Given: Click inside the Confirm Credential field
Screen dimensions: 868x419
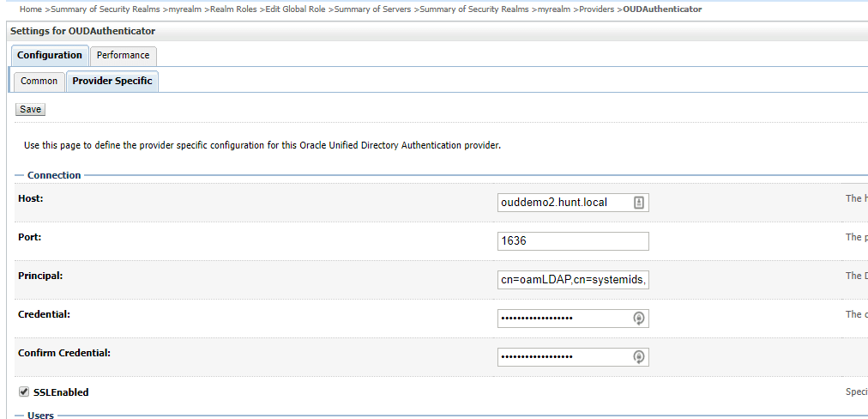Looking at the screenshot, I should (564, 357).
